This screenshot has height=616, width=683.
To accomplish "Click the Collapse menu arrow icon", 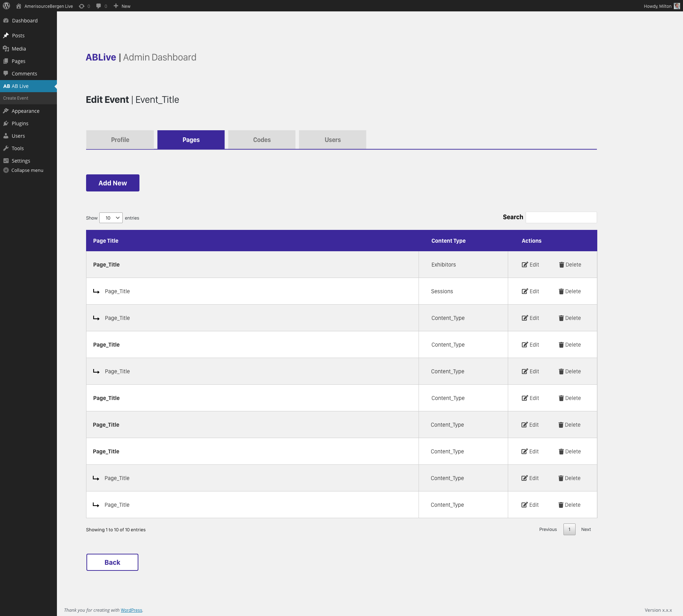I will click(x=6, y=170).
